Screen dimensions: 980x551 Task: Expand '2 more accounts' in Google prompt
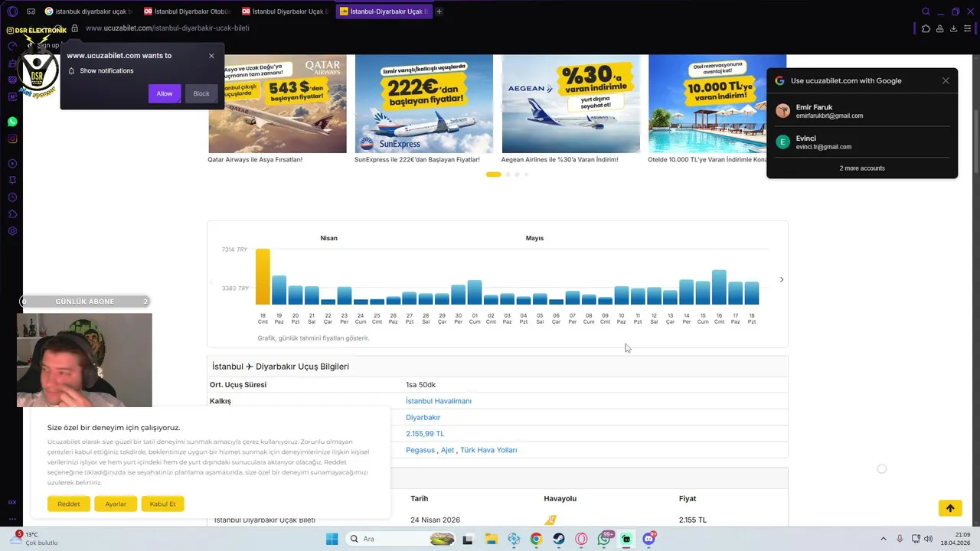(862, 168)
